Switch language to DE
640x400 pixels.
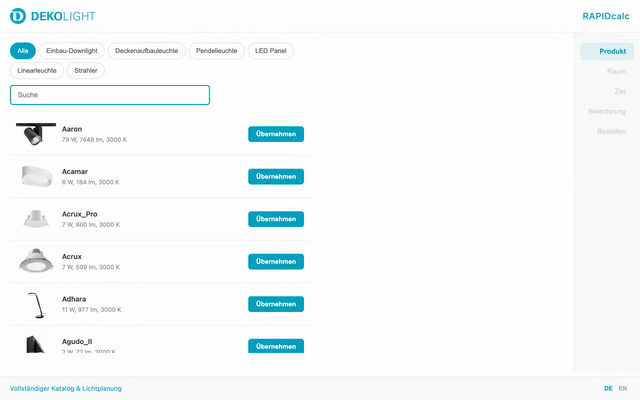point(608,389)
